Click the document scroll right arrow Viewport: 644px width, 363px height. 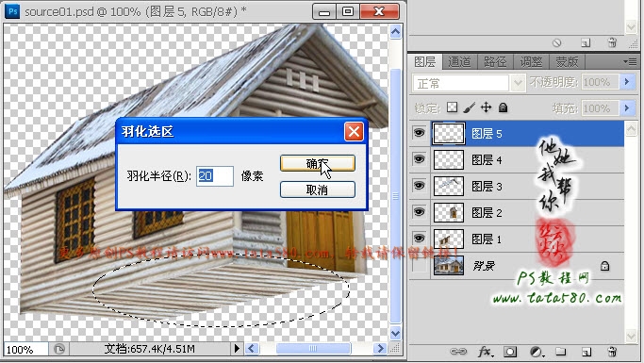[380, 349]
